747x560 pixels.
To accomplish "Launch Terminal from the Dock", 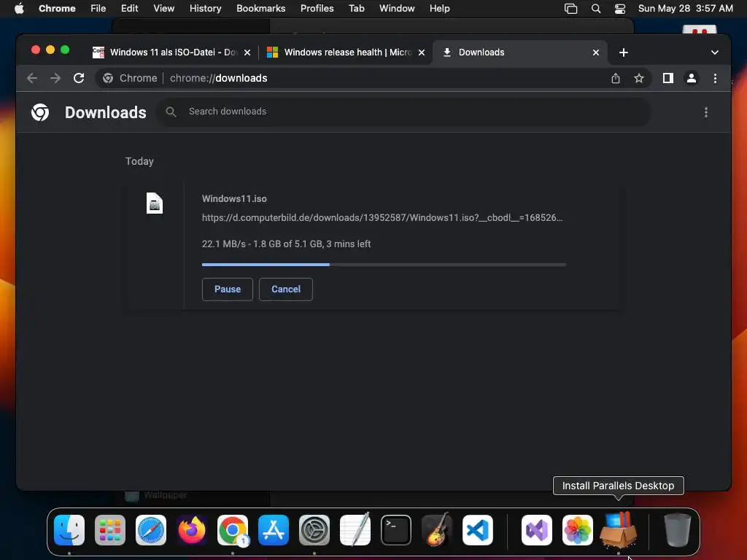I will coord(396,529).
